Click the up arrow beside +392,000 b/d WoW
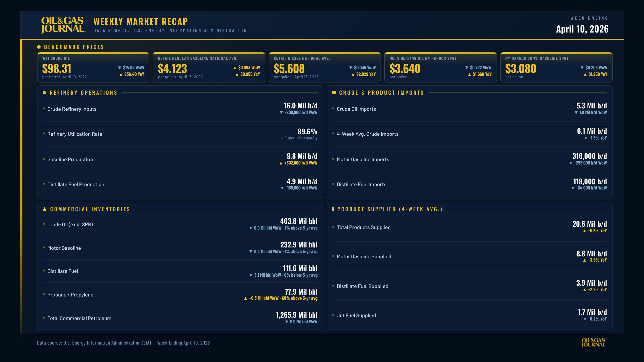Viewport: 644px width, 362px height. 281,163
